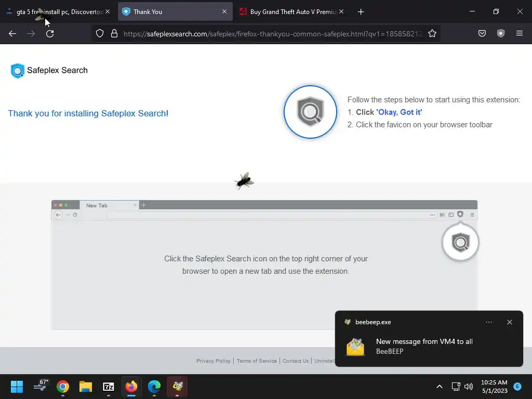Minimize the Firefox window
This screenshot has height=399, width=532.
(472, 11)
